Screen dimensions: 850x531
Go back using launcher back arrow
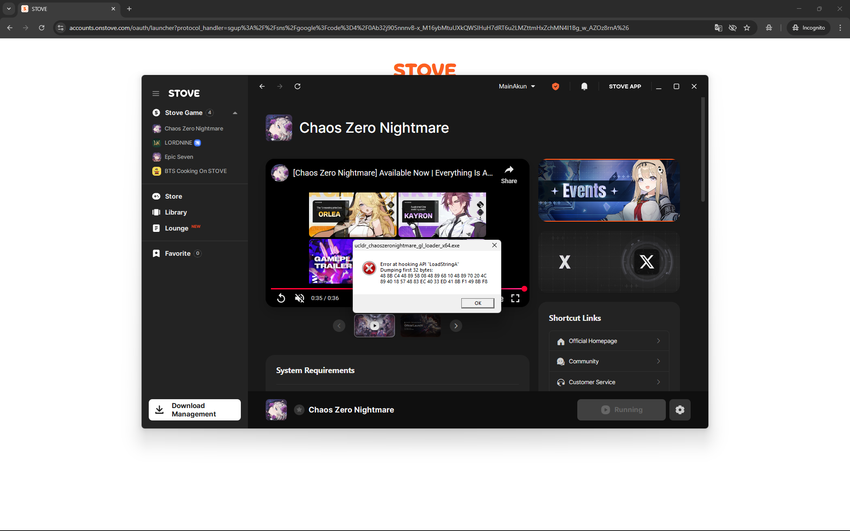(x=262, y=87)
